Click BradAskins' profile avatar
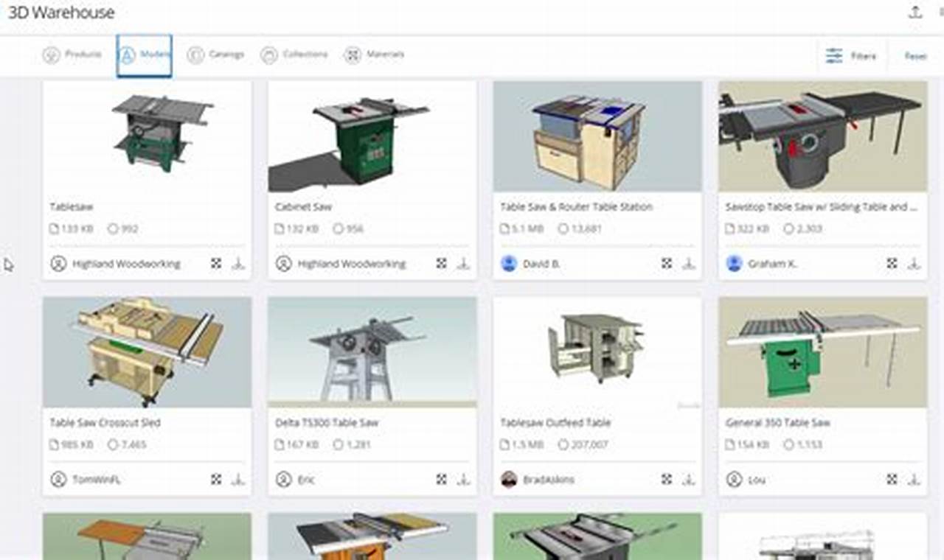The image size is (944, 560). [x=508, y=479]
